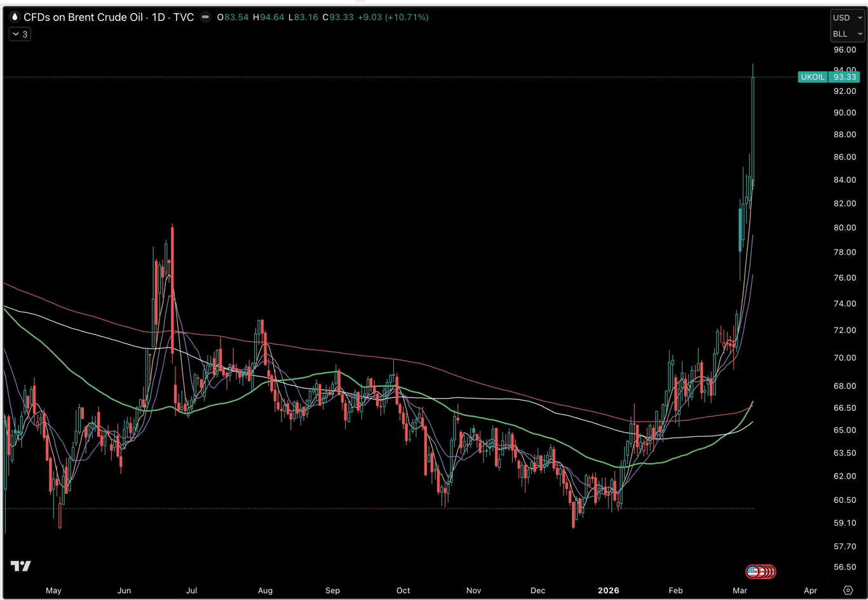Click the 62.00 price axis label

coord(845,476)
